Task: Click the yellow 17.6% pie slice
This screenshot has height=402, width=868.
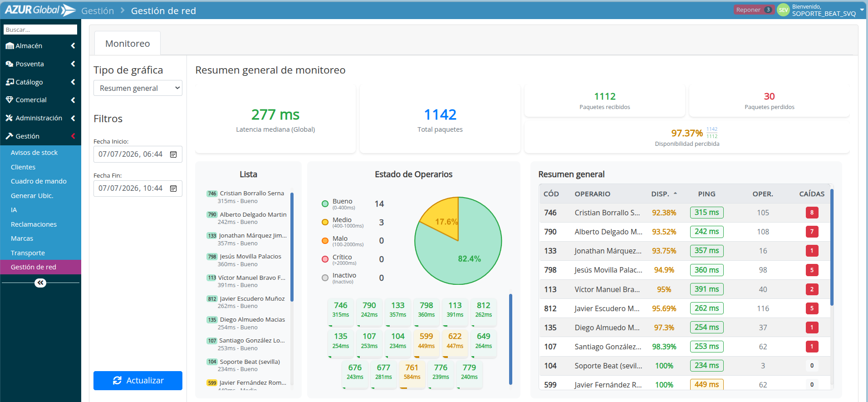Action: click(x=442, y=218)
